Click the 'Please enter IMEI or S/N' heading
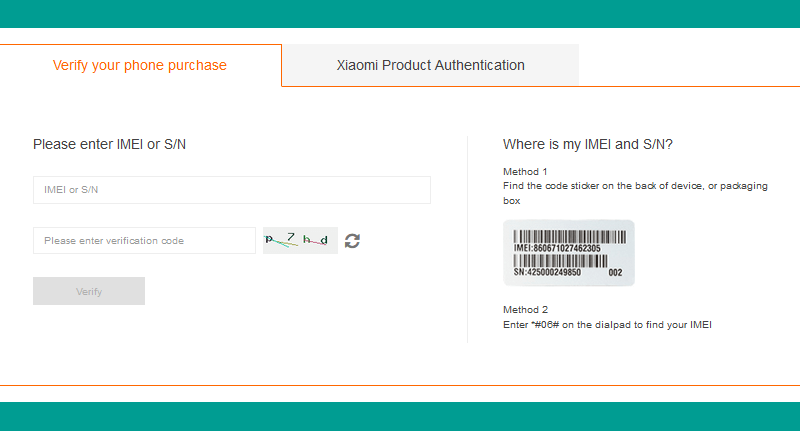 coord(109,144)
